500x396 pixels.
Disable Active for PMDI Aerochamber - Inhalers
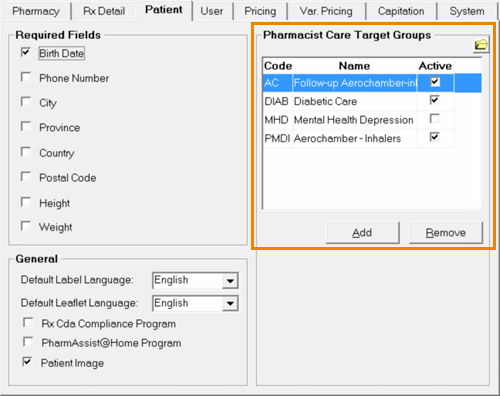pos(434,137)
